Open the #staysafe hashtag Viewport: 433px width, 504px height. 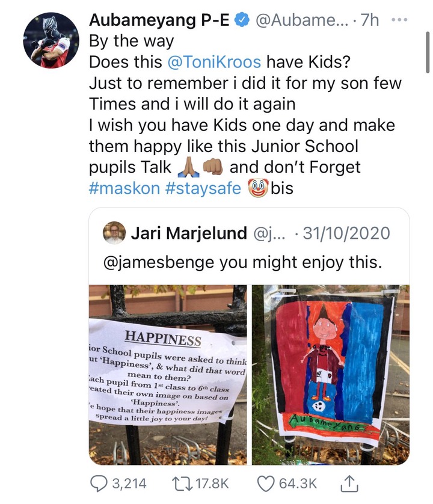pyautogui.click(x=203, y=188)
